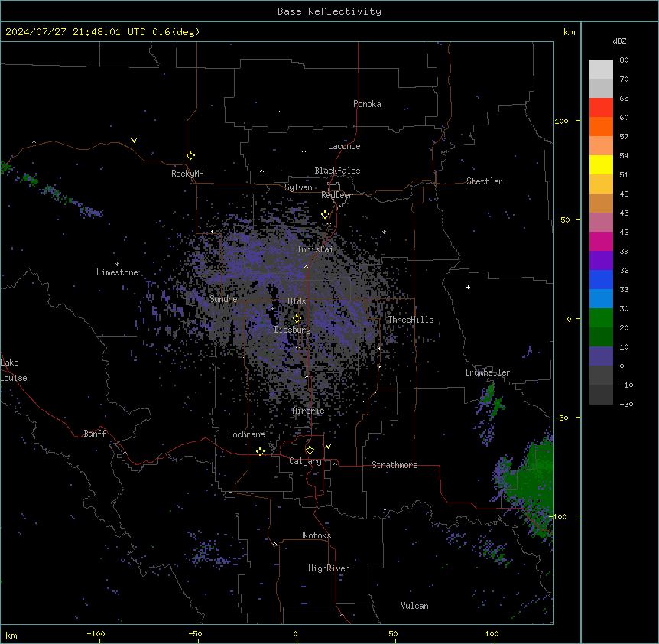Screen dimensions: 659x644
Task: Click the yellow v marker east of Calgary's diamond
Action: click(328, 447)
